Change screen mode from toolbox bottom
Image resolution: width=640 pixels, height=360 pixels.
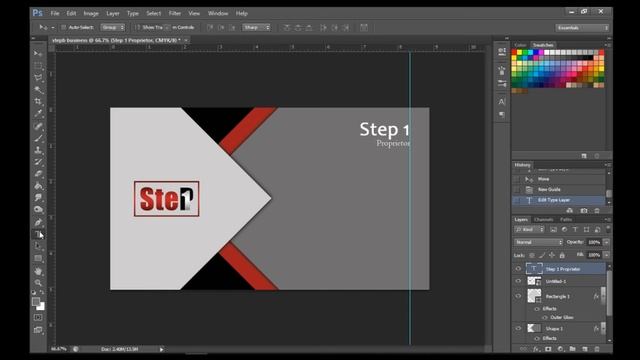pyautogui.click(x=38, y=330)
